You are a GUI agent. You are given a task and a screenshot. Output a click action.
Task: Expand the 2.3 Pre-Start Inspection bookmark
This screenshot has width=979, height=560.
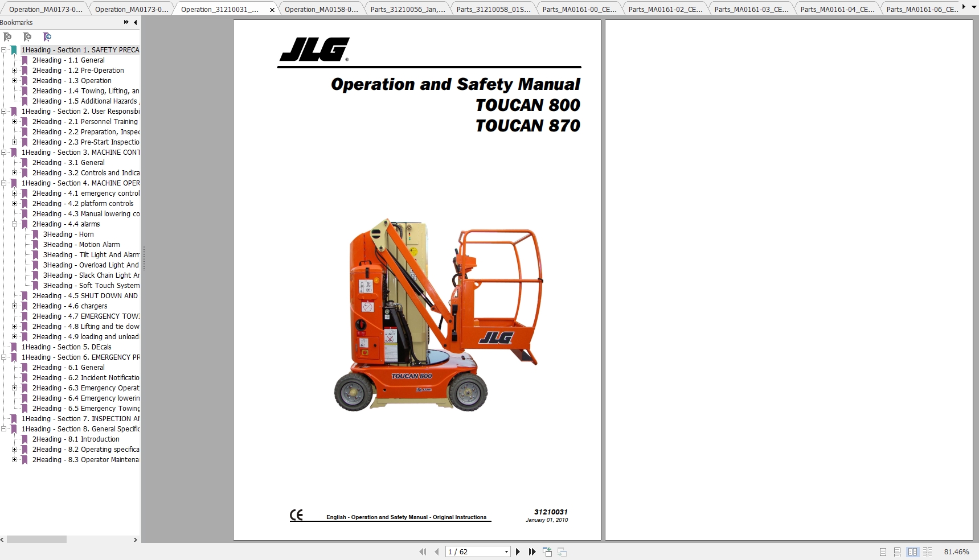tap(15, 142)
